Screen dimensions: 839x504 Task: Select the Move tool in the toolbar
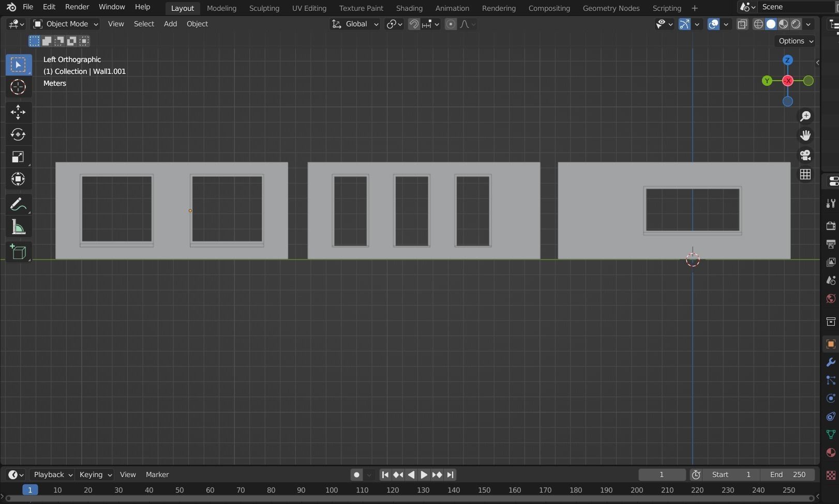pyautogui.click(x=18, y=112)
